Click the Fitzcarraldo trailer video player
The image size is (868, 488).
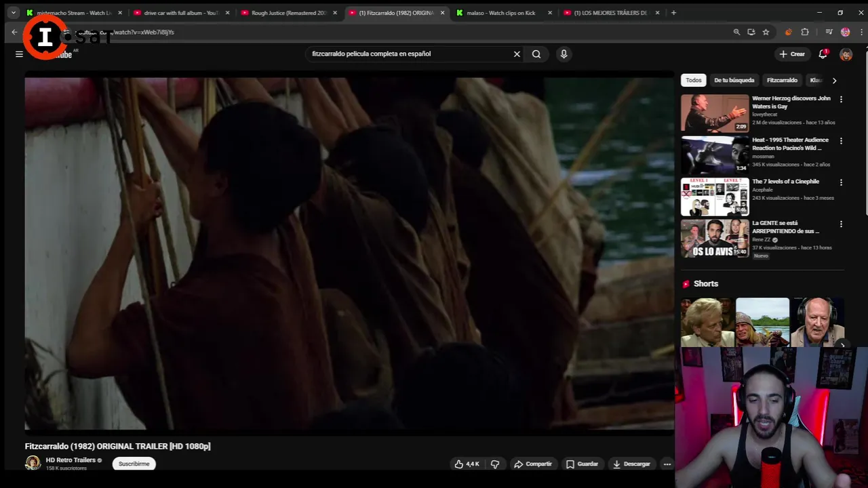point(349,253)
